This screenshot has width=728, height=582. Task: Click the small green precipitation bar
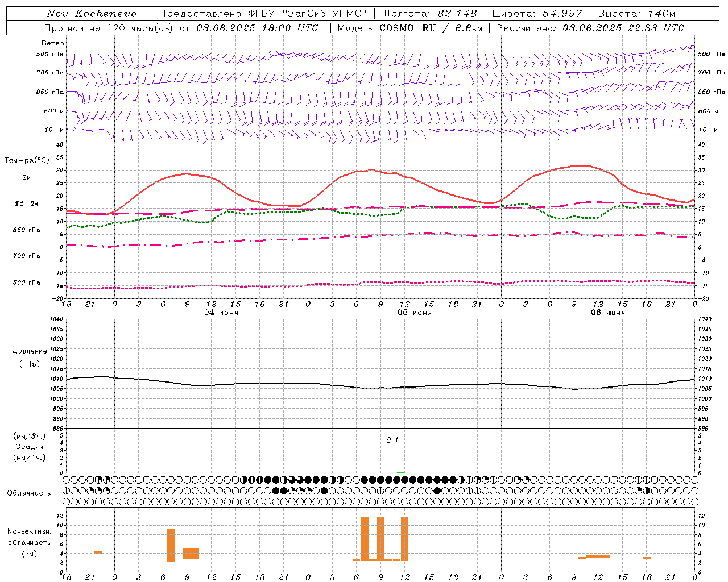[401, 472]
